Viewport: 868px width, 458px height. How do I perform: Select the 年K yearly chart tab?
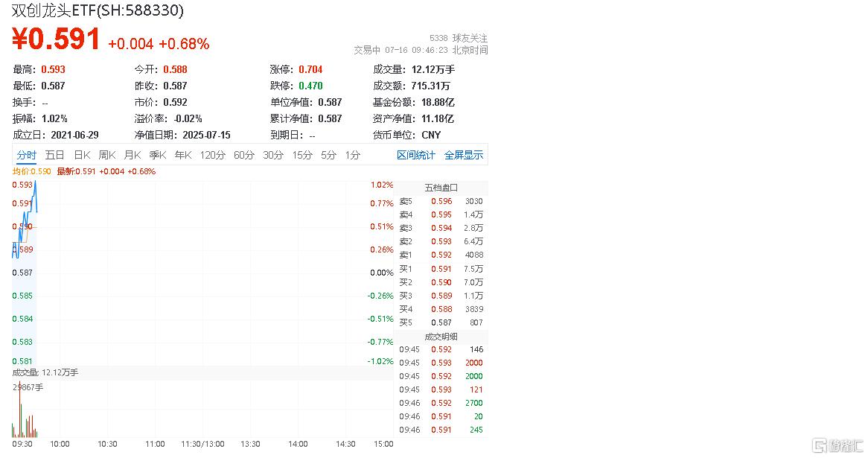[183, 155]
